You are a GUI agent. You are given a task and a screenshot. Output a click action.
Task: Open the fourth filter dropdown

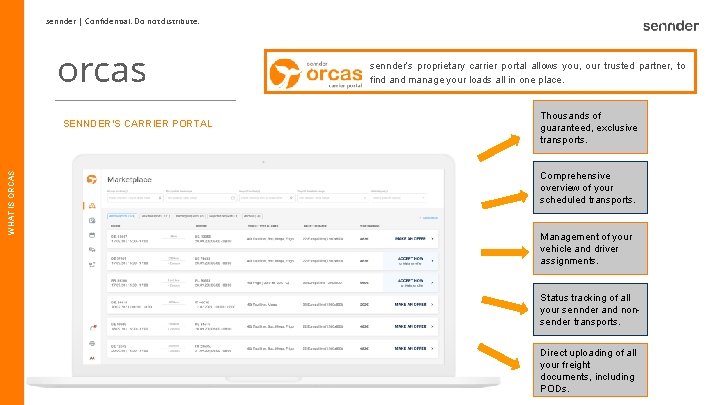(333, 198)
